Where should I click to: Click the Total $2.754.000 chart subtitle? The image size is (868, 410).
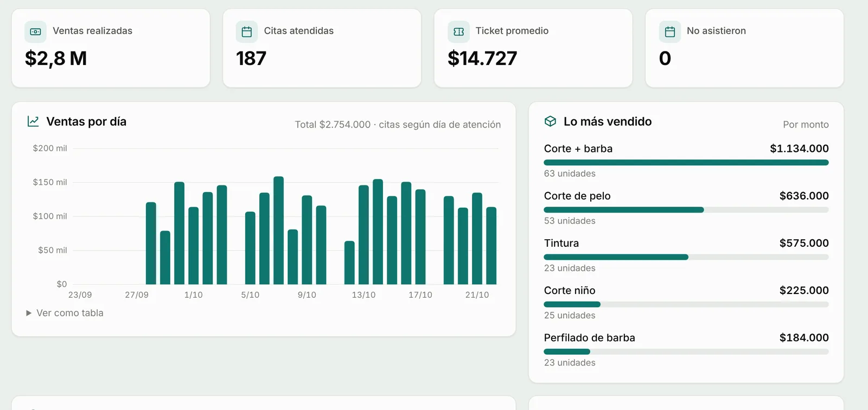pyautogui.click(x=398, y=125)
